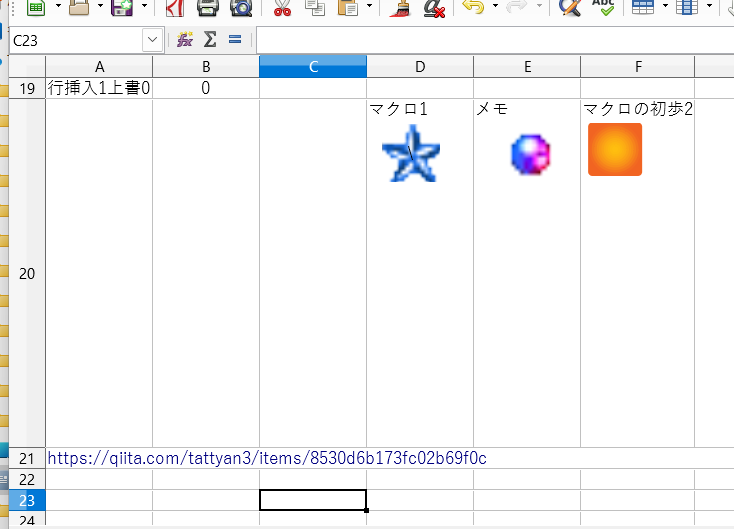
Task: Select row 22 header
Action: click(x=27, y=479)
